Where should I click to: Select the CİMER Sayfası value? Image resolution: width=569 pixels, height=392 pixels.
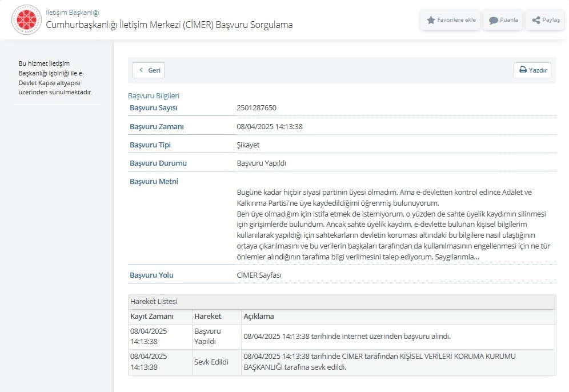(259, 275)
